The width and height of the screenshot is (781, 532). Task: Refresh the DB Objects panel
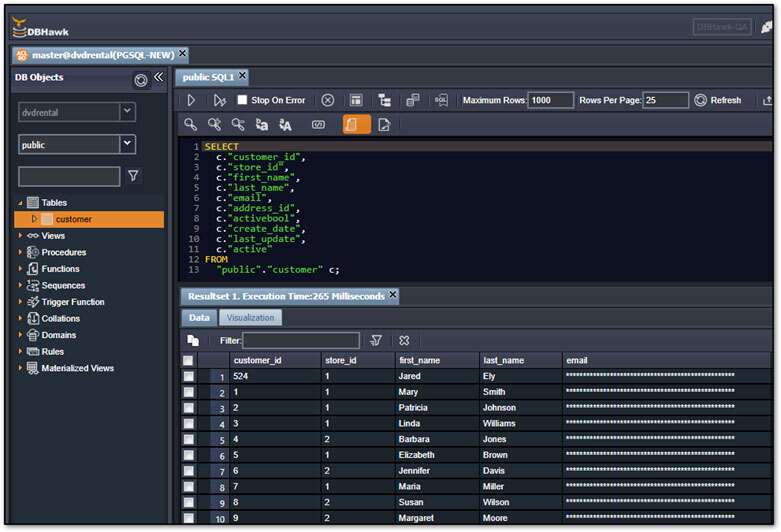click(141, 79)
